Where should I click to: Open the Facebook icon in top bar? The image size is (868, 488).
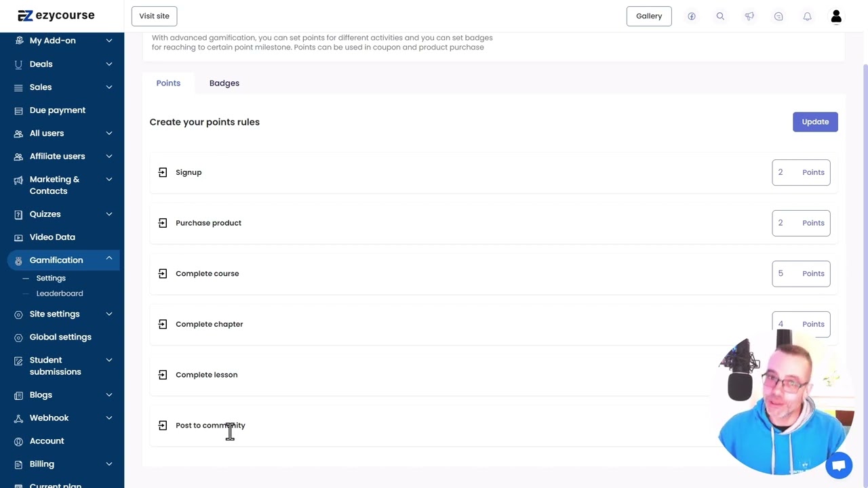point(692,16)
